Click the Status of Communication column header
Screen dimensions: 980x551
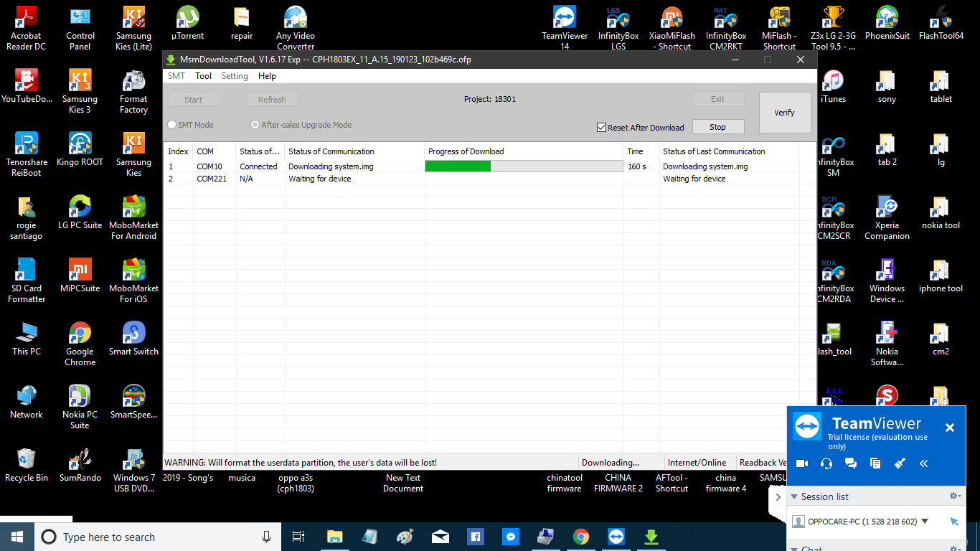(x=354, y=151)
